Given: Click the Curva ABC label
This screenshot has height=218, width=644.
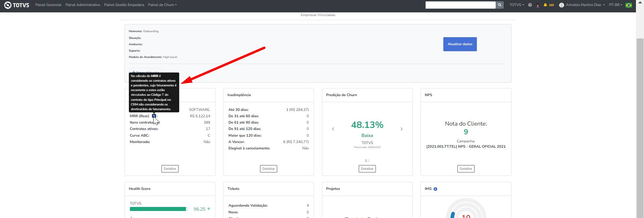Looking at the screenshot, I should (140, 136).
